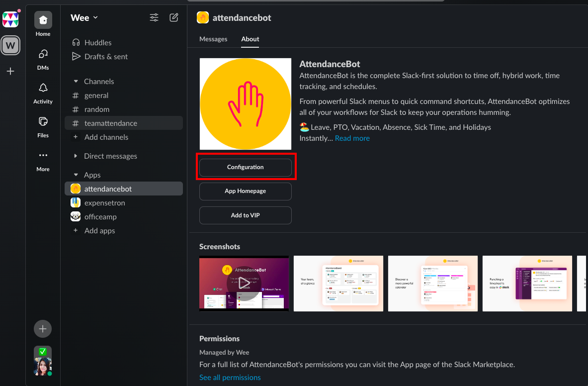The image size is (588, 386).
Task: Click the attendancebot header title
Action: tap(242, 17)
